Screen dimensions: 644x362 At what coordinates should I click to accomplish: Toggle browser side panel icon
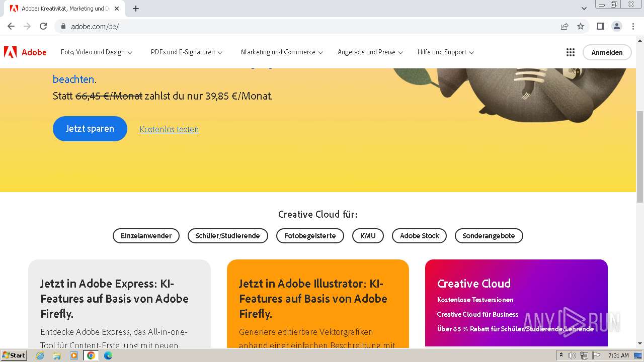click(x=600, y=26)
